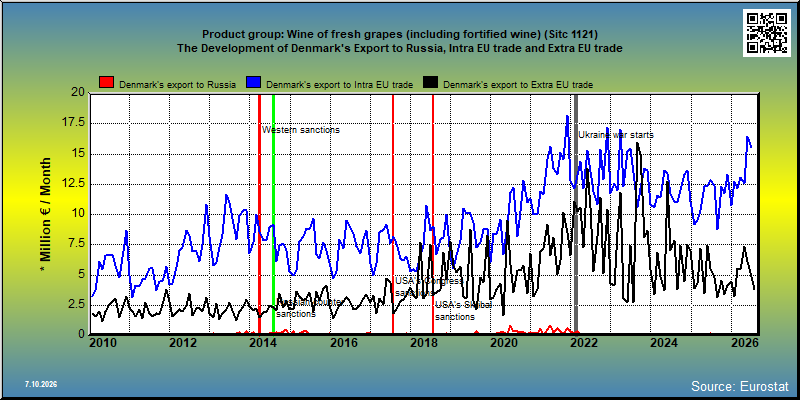Click the green vertical marker line
The width and height of the screenshot is (800, 400).
[273, 214]
